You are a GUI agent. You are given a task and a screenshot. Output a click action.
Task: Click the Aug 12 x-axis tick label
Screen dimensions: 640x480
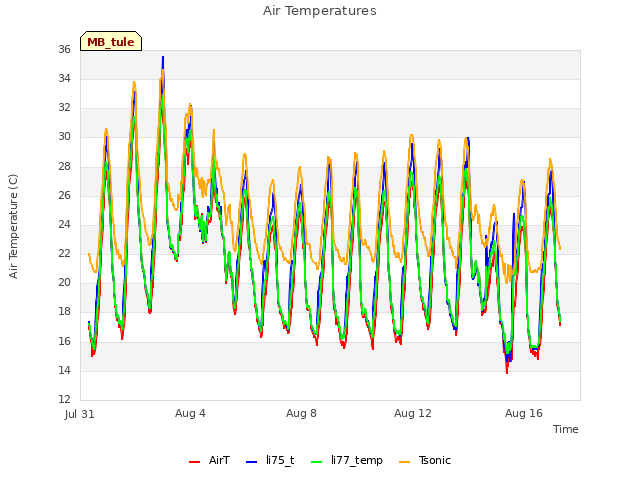[x=413, y=413]
